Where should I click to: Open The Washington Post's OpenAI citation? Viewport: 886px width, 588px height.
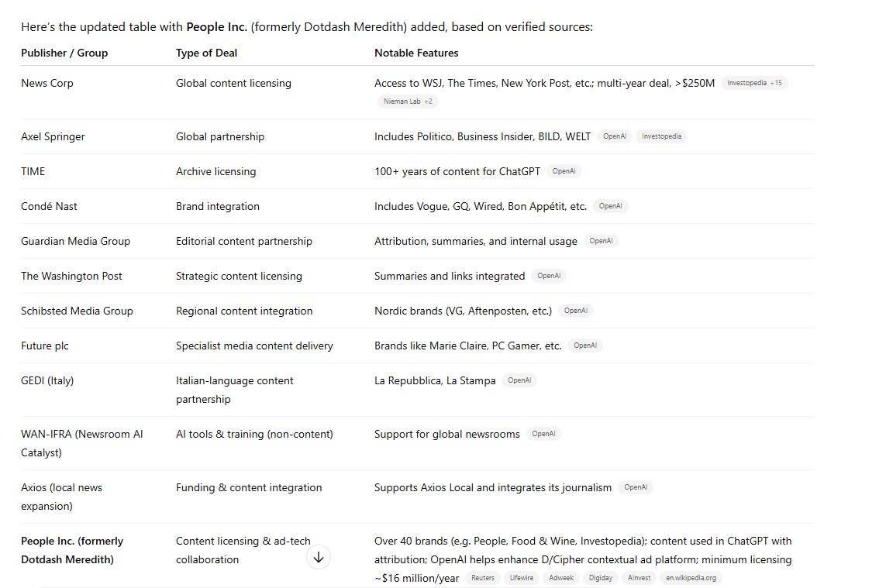pos(549,275)
